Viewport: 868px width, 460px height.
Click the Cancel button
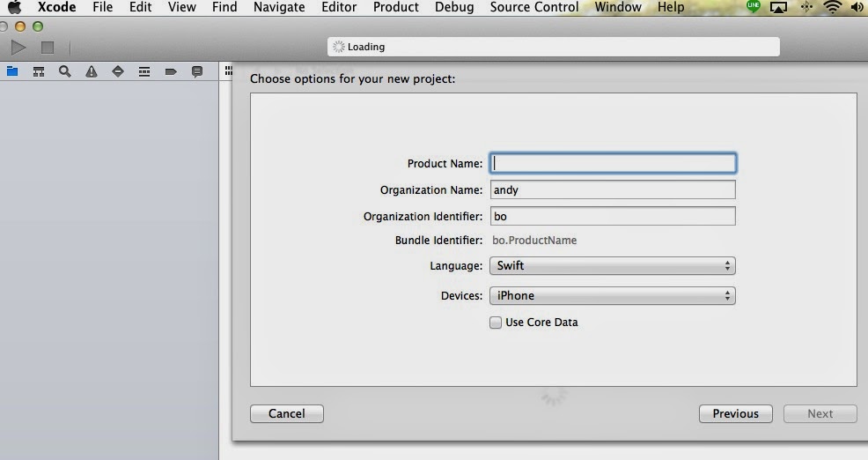[287, 413]
